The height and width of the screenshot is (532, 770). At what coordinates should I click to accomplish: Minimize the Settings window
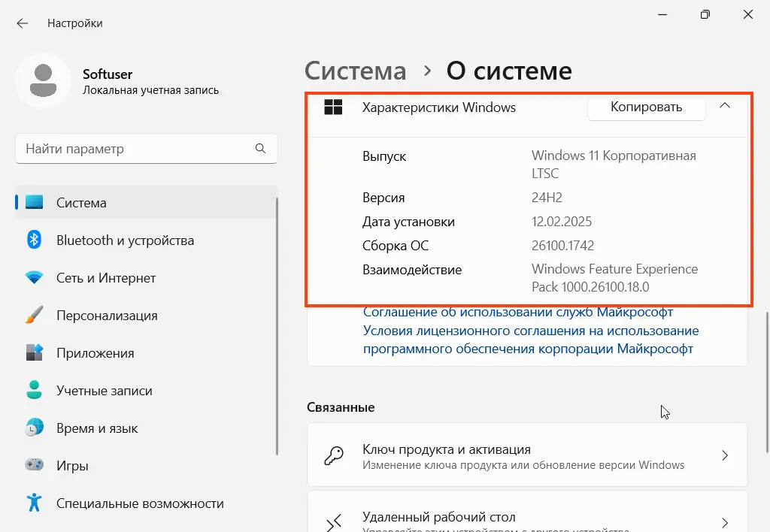[662, 15]
